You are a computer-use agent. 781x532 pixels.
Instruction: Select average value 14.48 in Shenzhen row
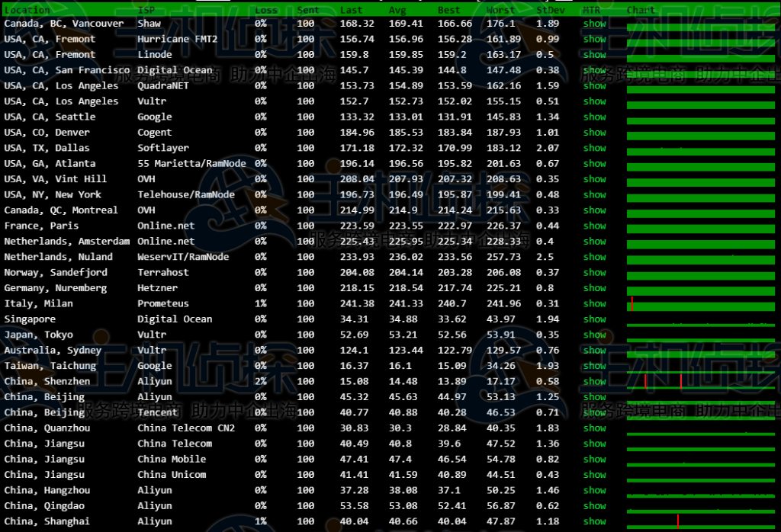(x=403, y=381)
